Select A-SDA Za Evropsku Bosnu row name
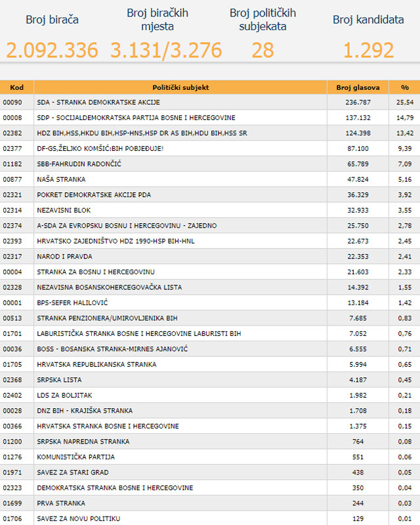Viewport: 420px width, 525px height. tap(127, 225)
